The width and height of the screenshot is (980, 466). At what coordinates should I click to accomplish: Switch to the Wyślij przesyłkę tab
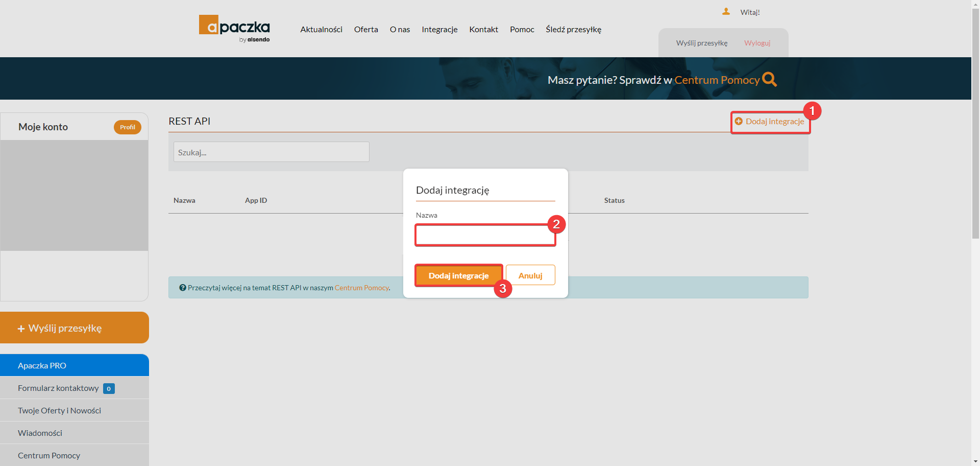click(x=702, y=43)
